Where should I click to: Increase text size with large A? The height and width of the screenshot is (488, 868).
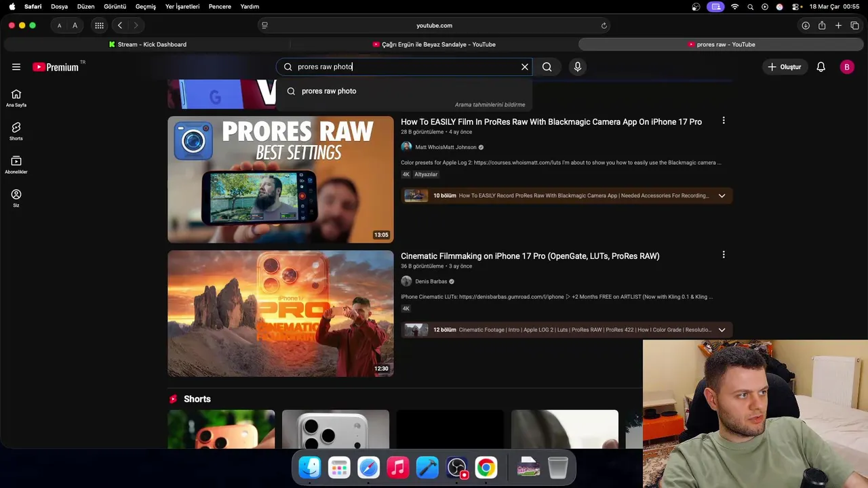point(75,26)
